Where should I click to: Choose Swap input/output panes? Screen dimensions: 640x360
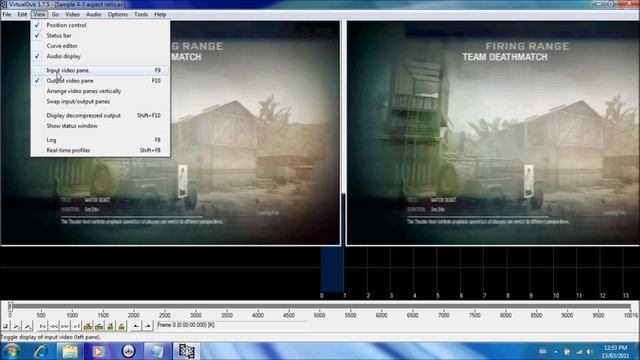[x=100, y=101]
